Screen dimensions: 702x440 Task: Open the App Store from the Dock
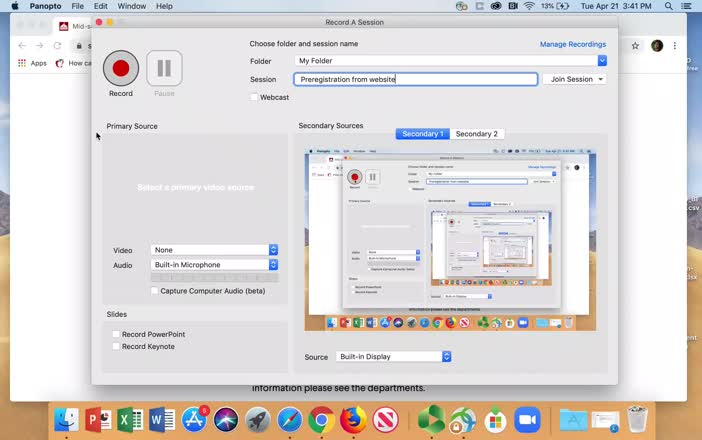[194, 420]
